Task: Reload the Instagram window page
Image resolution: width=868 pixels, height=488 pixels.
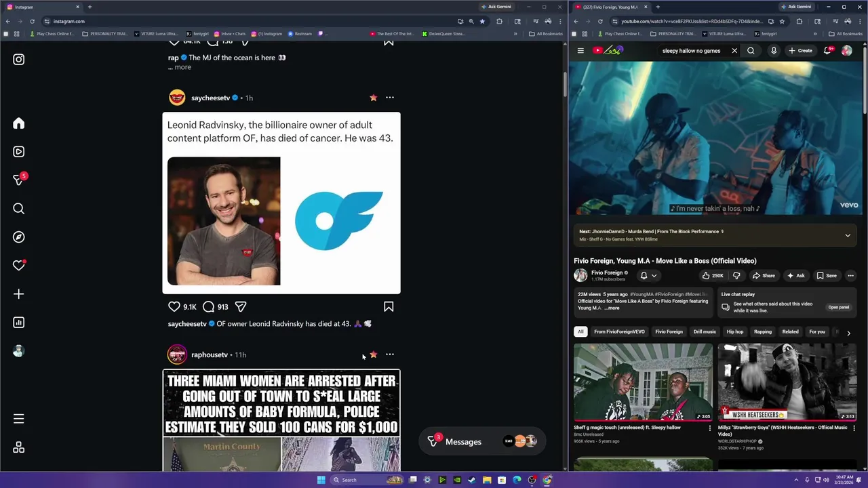Action: tap(32, 21)
